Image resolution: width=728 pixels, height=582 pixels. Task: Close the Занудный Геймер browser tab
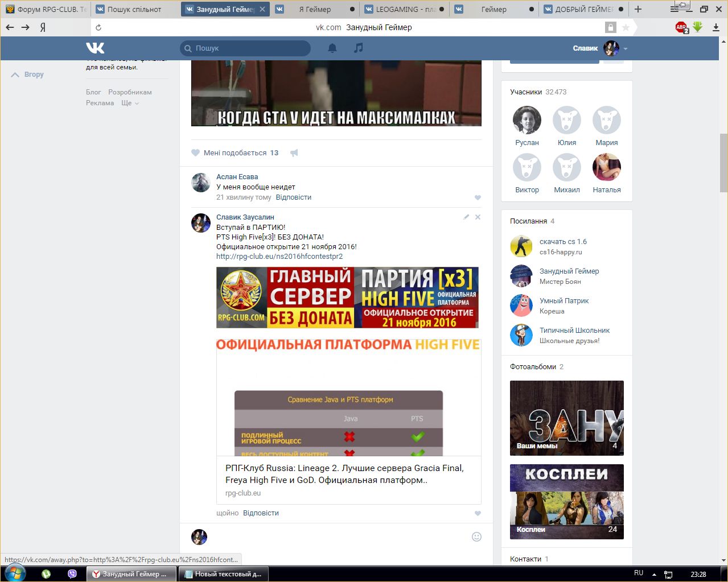coord(262,9)
